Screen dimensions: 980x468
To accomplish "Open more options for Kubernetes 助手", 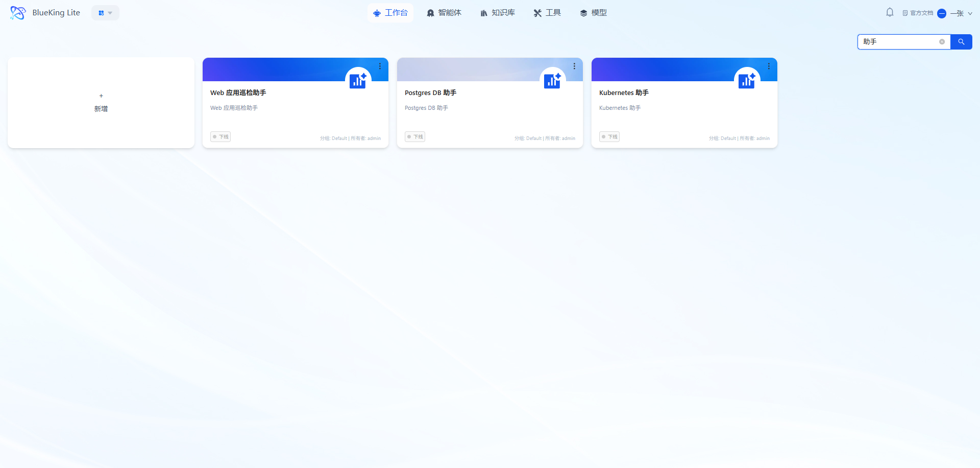I will (x=769, y=66).
